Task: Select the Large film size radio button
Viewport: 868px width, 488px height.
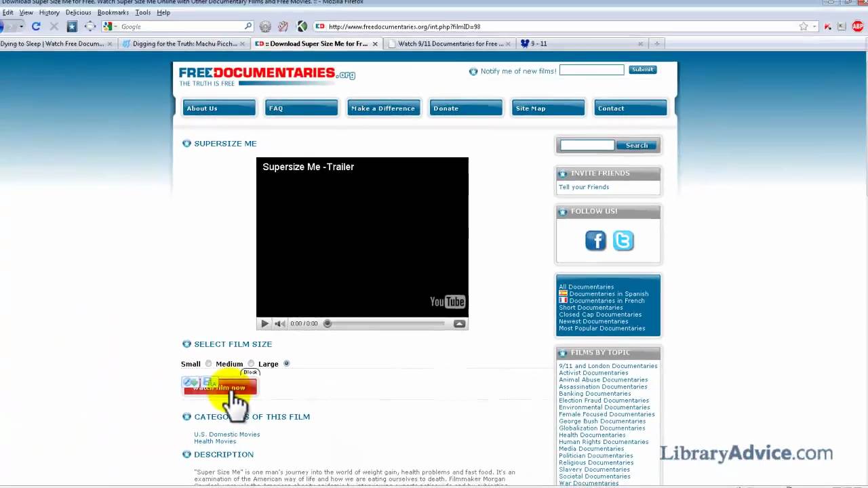Action: pos(286,364)
